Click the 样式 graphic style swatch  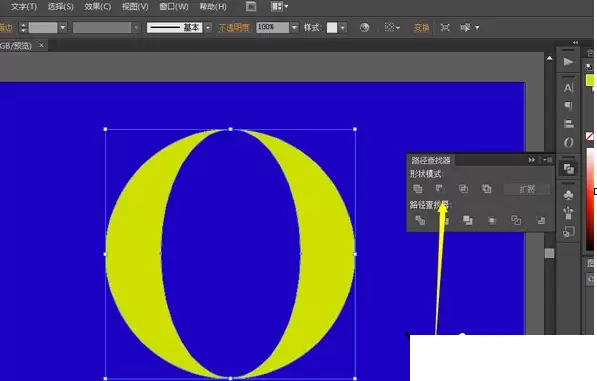[x=332, y=27]
